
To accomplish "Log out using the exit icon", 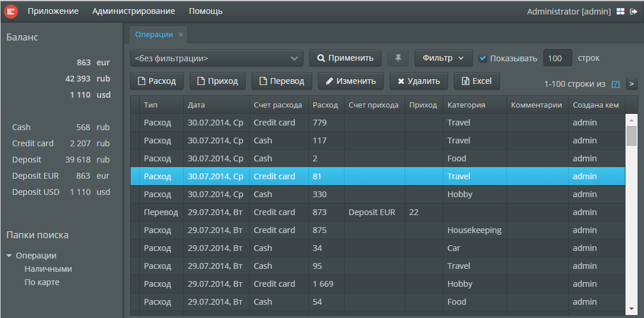I will coord(634,12).
